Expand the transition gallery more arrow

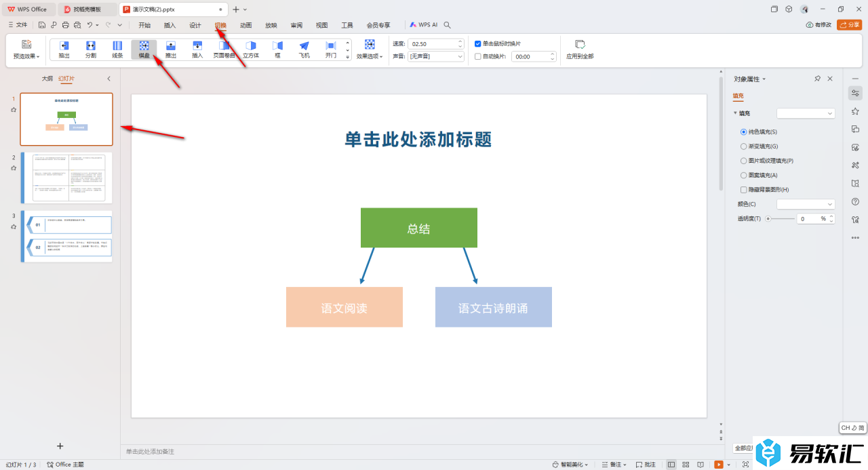pyautogui.click(x=348, y=57)
